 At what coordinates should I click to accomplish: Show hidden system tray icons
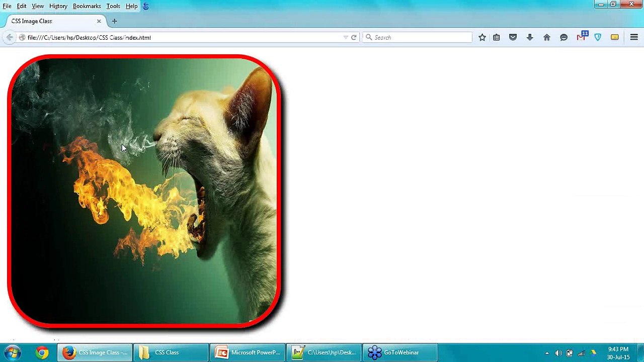click(x=547, y=353)
